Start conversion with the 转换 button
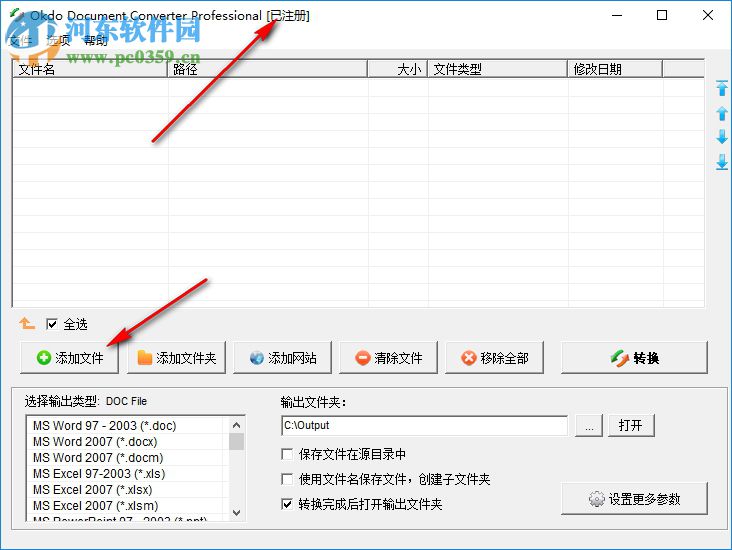Image resolution: width=732 pixels, height=550 pixels. 634,358
